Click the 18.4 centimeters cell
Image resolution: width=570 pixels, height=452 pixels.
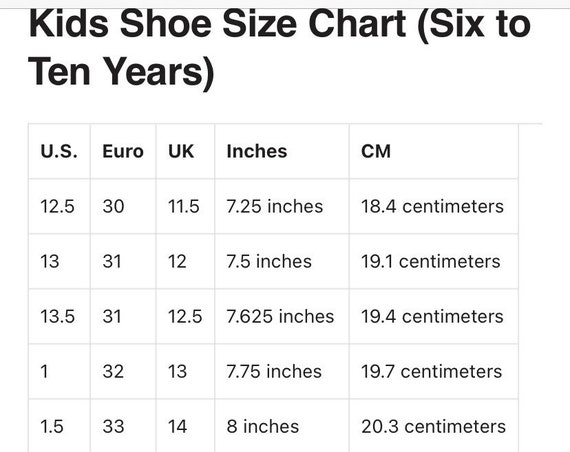(x=434, y=206)
